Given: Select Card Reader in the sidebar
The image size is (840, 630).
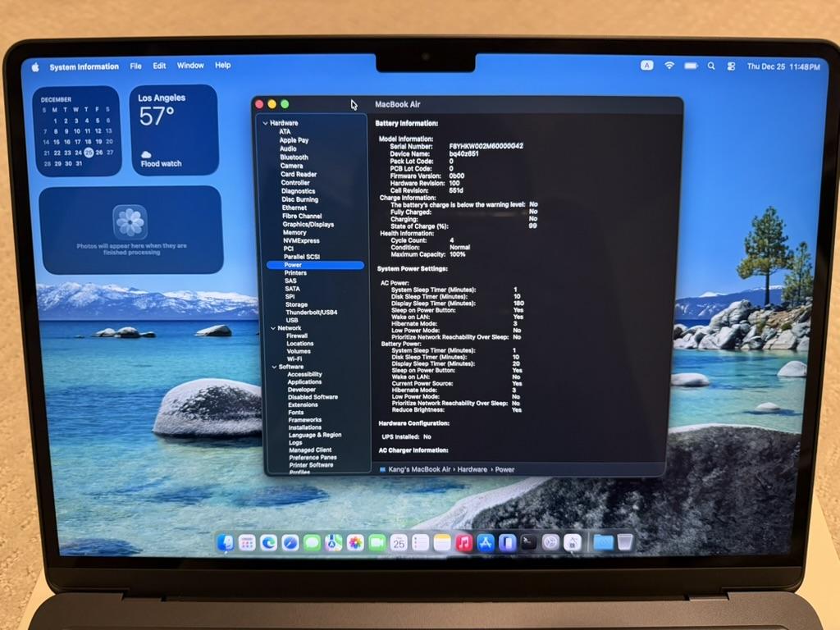Looking at the screenshot, I should [299, 174].
